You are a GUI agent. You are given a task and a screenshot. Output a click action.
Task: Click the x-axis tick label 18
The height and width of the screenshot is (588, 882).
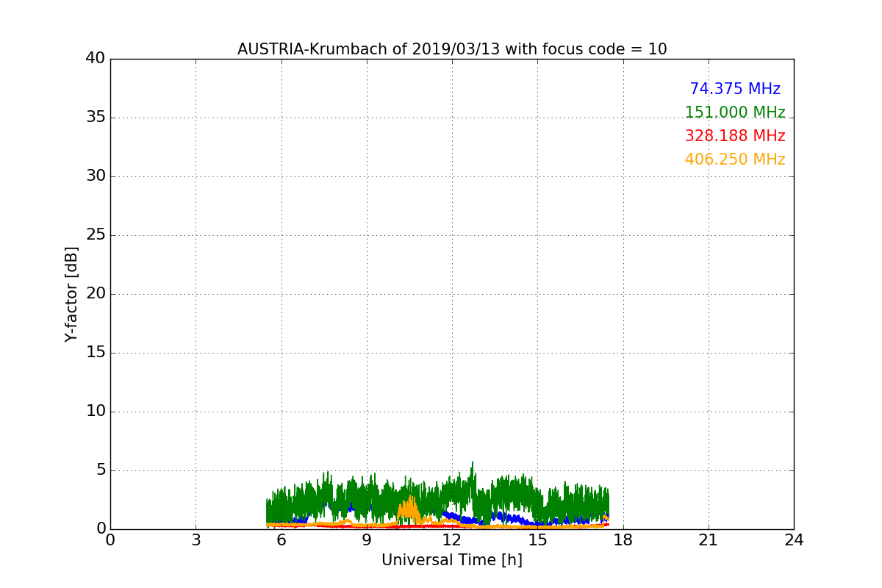pos(623,540)
